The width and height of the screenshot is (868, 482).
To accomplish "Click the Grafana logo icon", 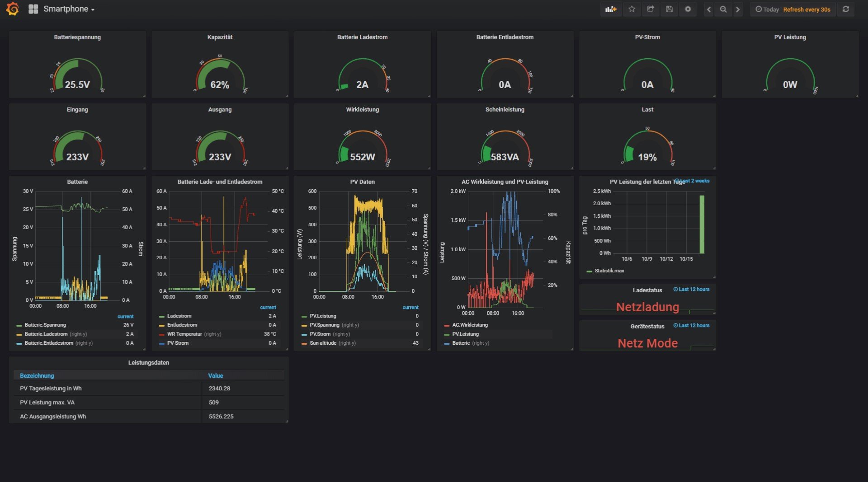I will point(13,9).
